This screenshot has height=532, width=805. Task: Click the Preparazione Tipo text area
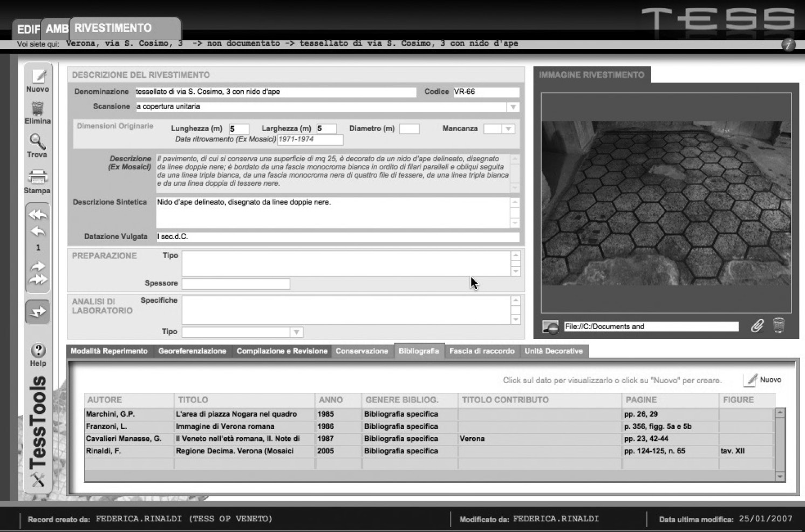pyautogui.click(x=346, y=263)
